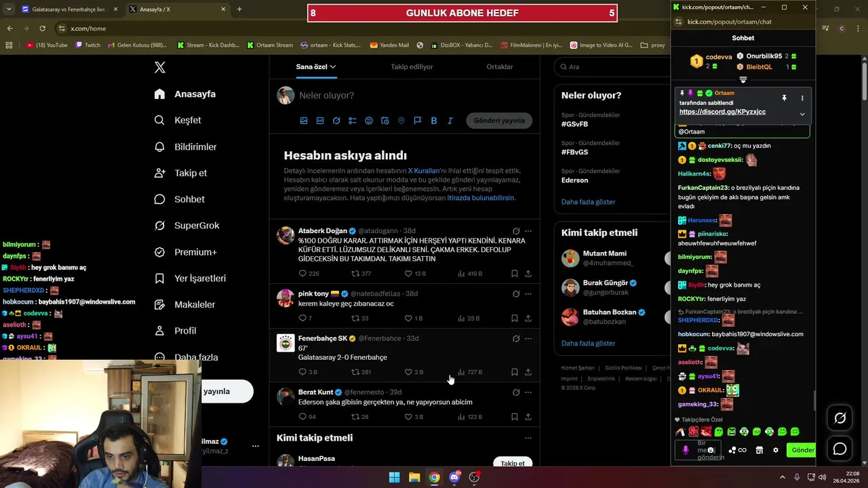Image resolution: width=868 pixels, height=488 pixels.
Task: Unpin the pinned chat message
Action: tap(784, 98)
